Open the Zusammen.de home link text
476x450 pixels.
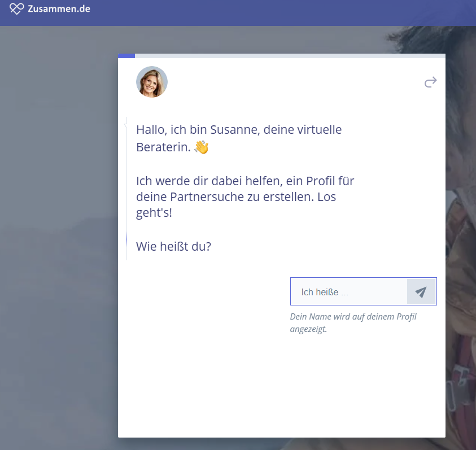[x=59, y=9]
